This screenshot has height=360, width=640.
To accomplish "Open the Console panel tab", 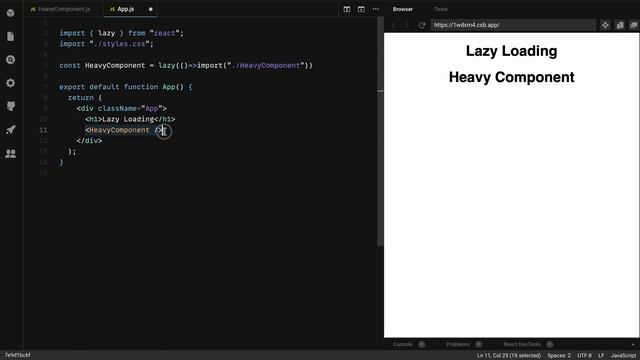I will [402, 344].
